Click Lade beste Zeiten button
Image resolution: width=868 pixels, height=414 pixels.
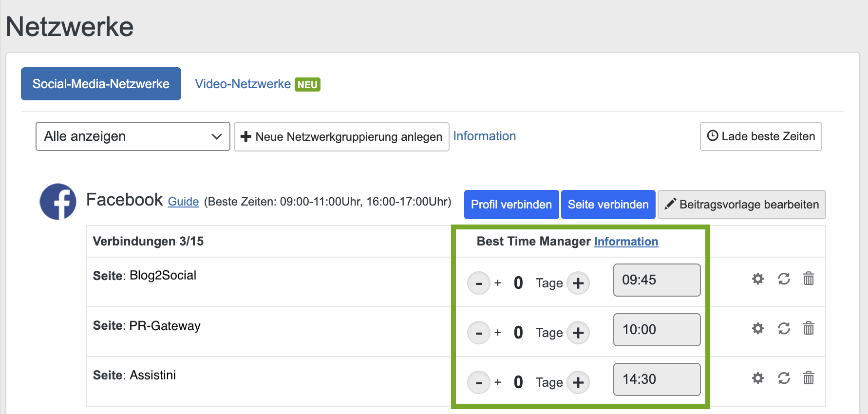[x=760, y=136]
